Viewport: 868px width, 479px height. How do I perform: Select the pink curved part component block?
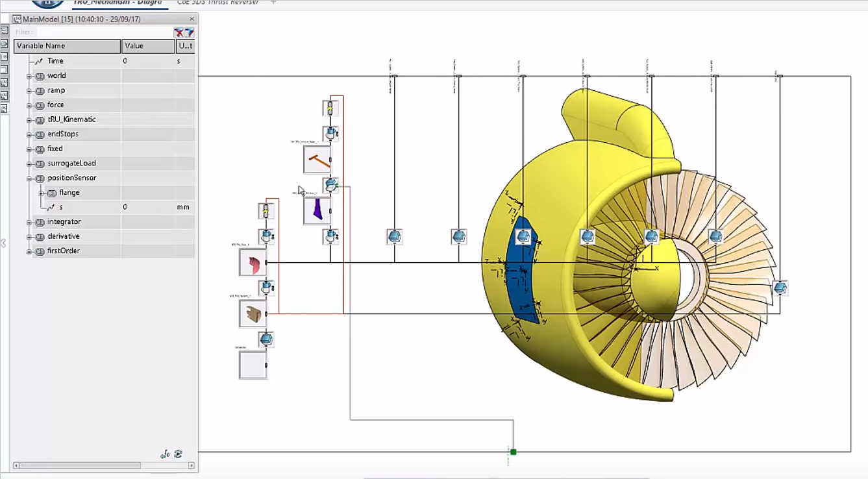click(253, 262)
